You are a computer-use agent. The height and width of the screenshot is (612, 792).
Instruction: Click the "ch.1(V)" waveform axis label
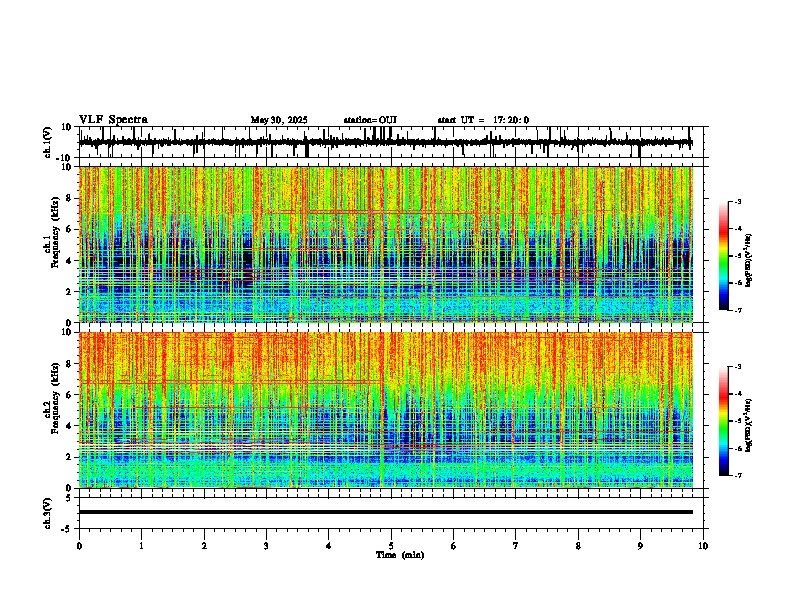coord(48,142)
